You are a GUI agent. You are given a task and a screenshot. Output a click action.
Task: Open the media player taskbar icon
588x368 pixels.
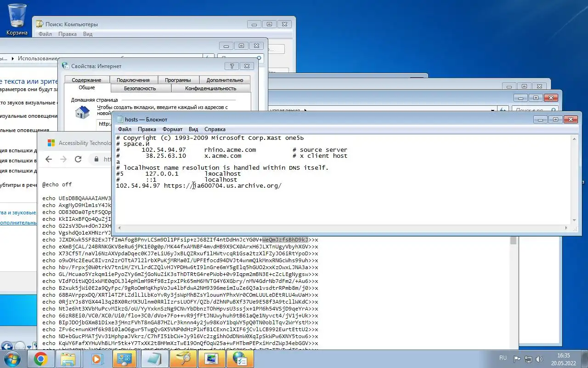tap(97, 359)
